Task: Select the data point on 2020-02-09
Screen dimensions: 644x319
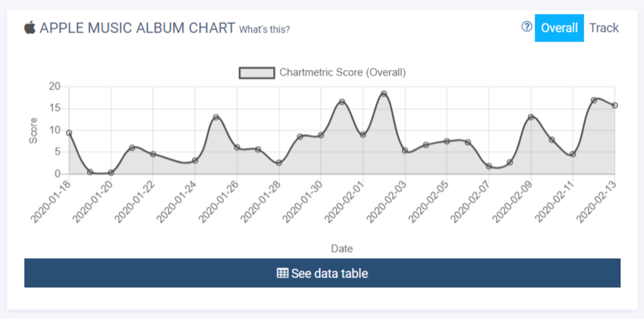Action: 531,117
